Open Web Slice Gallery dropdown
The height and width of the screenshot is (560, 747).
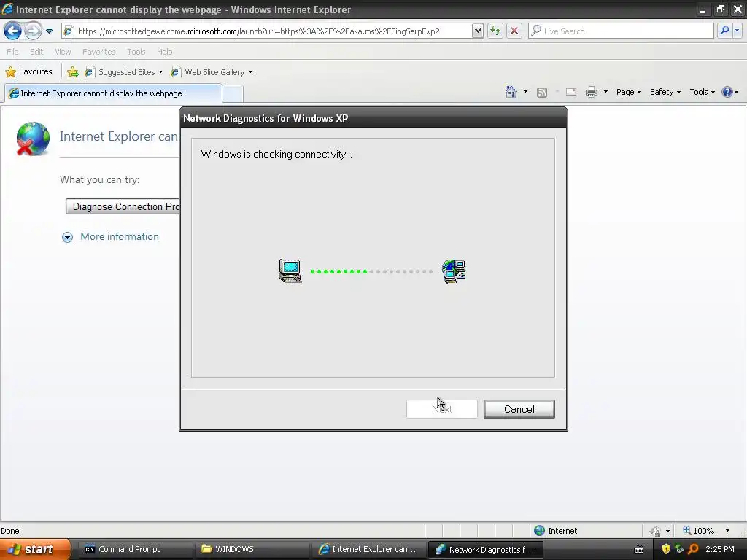pos(212,72)
